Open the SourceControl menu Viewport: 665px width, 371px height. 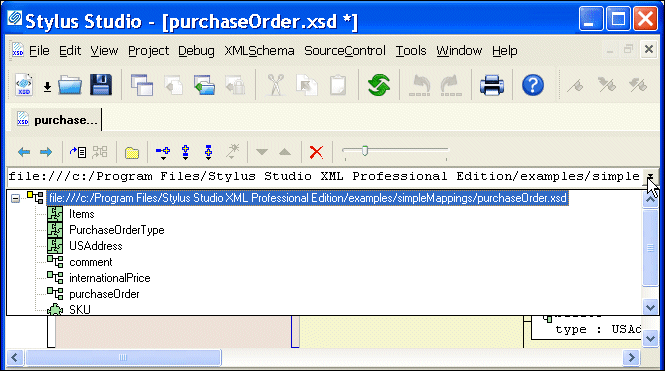[x=345, y=51]
